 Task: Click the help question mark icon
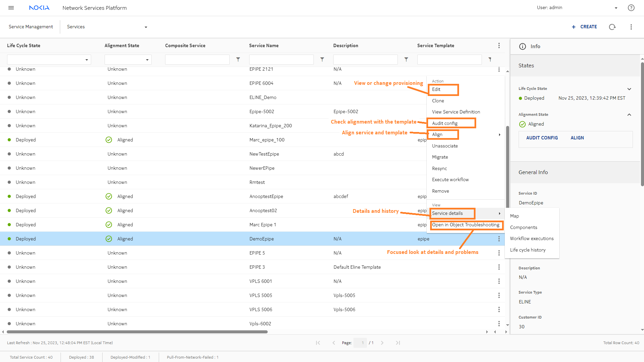click(x=631, y=8)
